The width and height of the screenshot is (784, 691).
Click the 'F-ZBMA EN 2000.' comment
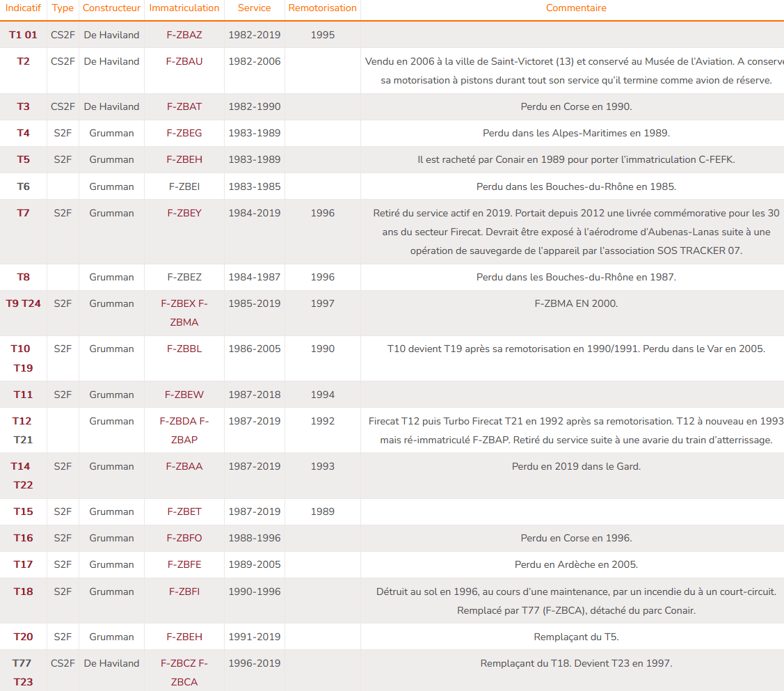click(576, 303)
